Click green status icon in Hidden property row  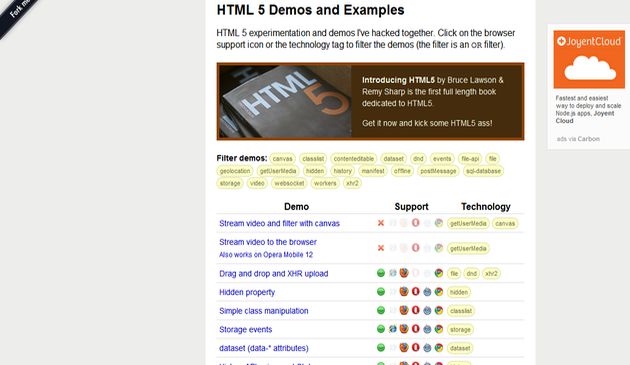click(x=381, y=292)
